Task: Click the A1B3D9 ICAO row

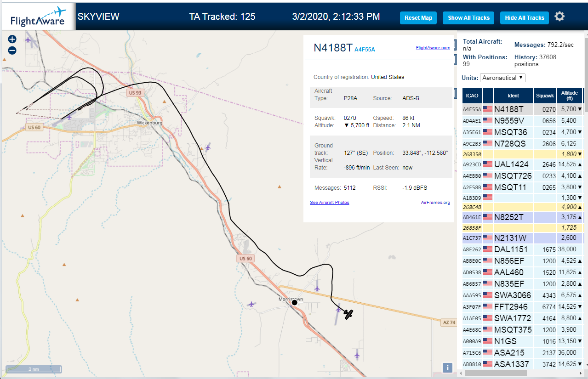Action: point(523,198)
